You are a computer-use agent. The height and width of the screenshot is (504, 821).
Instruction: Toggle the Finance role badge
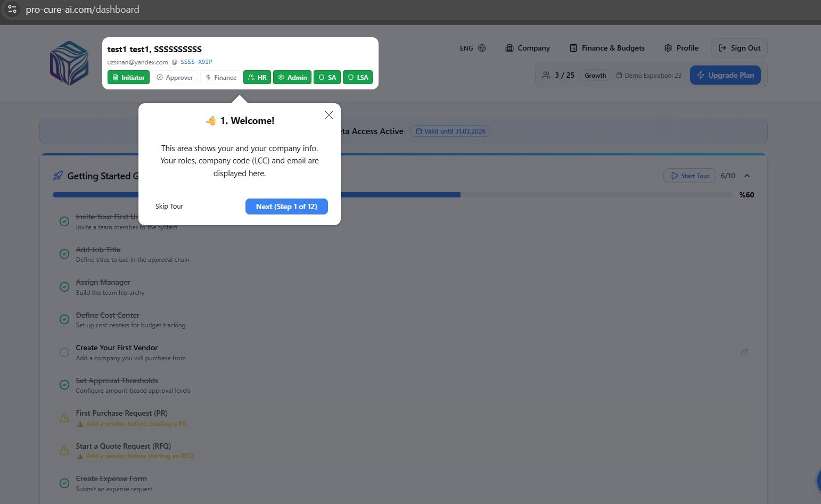(x=220, y=77)
